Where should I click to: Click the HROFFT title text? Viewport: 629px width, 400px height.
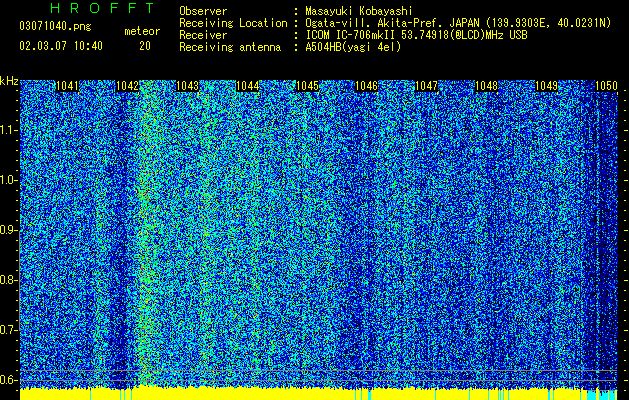(103, 8)
